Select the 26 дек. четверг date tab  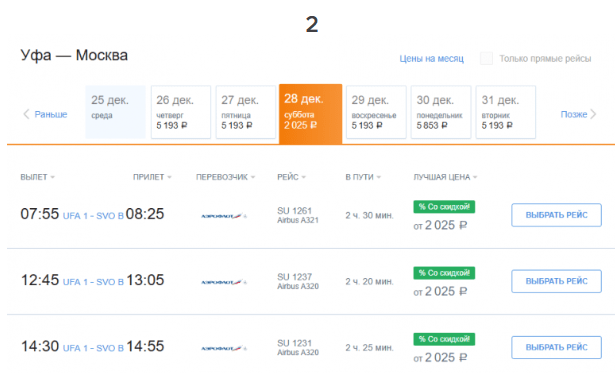(x=181, y=112)
